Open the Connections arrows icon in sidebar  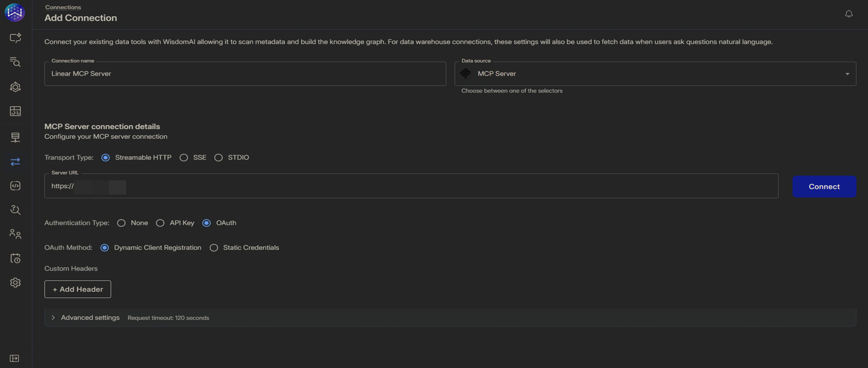[x=15, y=162]
